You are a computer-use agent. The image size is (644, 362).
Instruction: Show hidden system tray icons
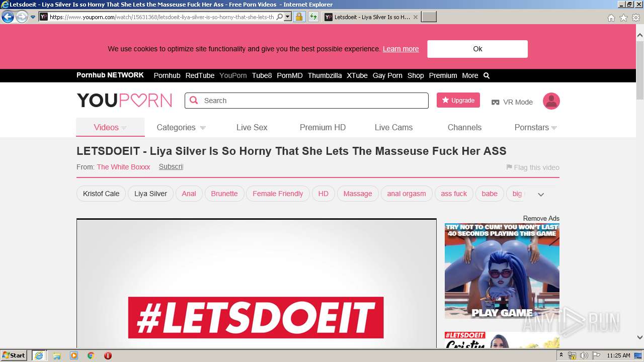[561, 355]
